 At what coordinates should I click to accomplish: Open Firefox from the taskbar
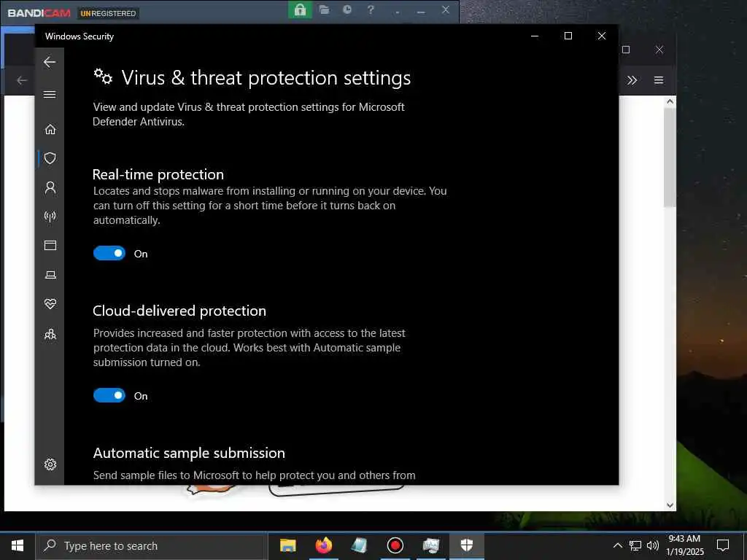point(324,545)
